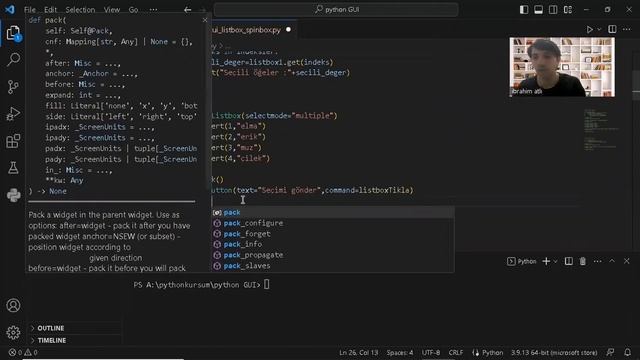Open the Accounts menu
640x360 pixels.
13,305
